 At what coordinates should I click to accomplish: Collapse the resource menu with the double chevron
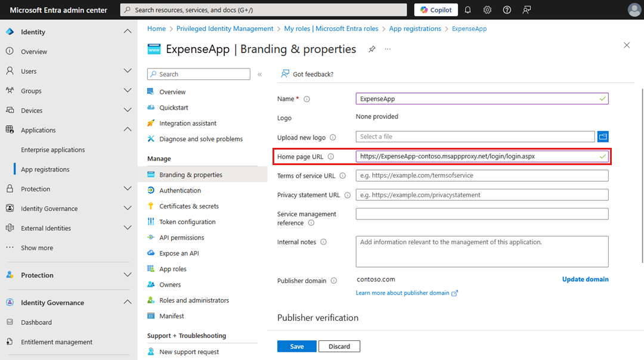(259, 74)
